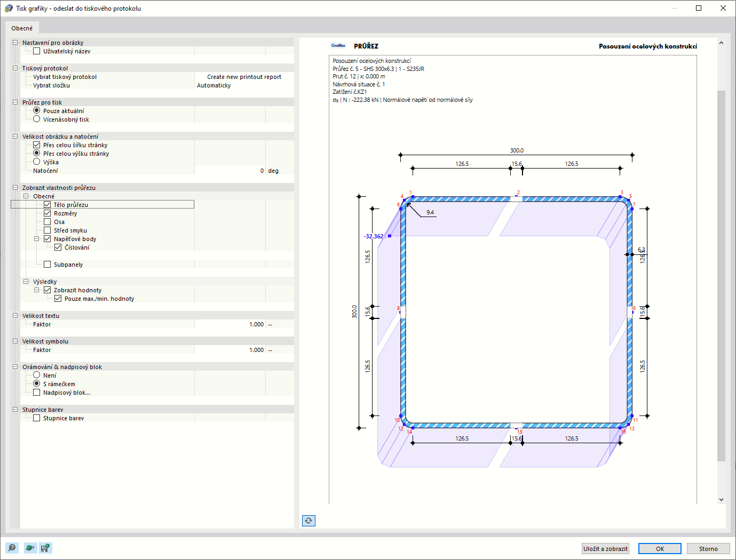Collapse the Orámování & nadpisový blok section
The height and width of the screenshot is (560, 736).
15,367
